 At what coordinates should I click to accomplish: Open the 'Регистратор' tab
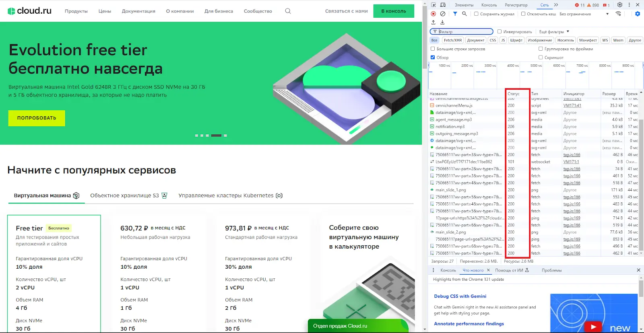(x=516, y=5)
